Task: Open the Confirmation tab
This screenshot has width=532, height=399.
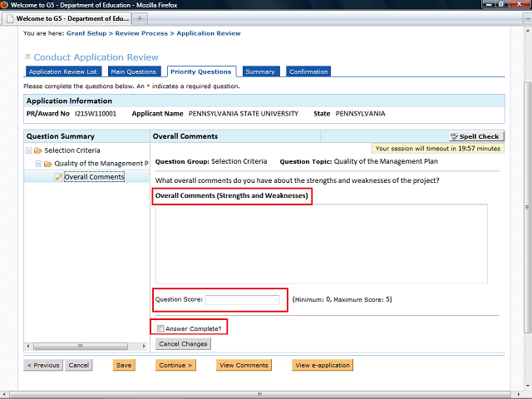Action: (308, 71)
